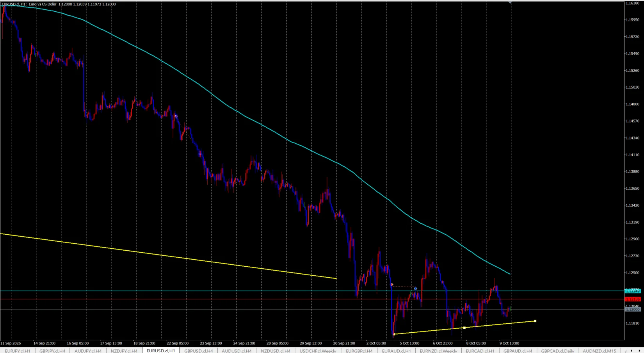Click the grey 1.12000 current price label
This screenshot has height=353, width=644.
pos(632,309)
